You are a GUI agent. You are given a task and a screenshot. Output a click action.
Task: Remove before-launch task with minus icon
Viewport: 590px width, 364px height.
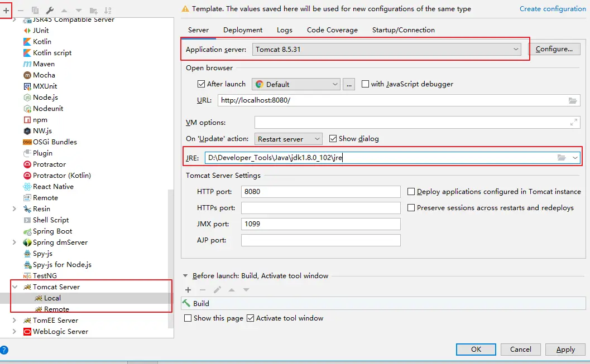pos(203,290)
